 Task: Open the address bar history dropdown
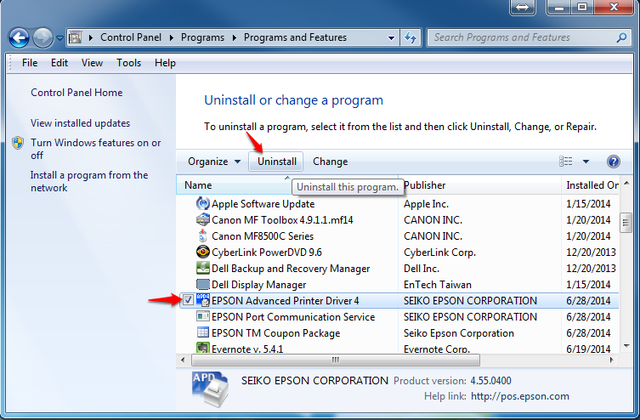click(x=388, y=38)
